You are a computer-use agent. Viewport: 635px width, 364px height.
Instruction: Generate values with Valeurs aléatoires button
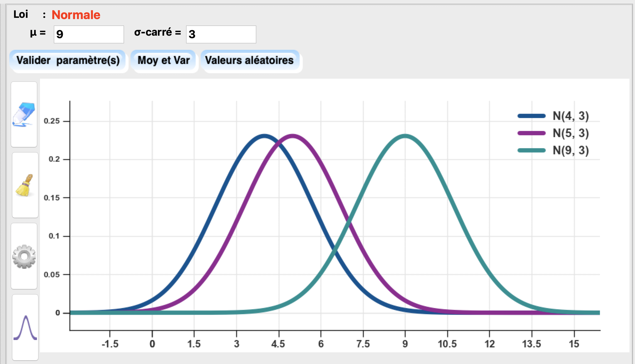point(249,60)
